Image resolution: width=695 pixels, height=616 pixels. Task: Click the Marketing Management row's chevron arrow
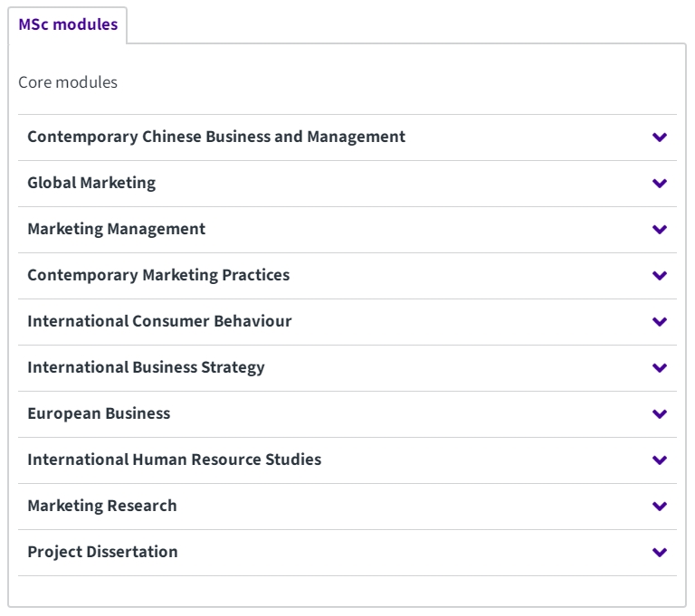coord(659,230)
